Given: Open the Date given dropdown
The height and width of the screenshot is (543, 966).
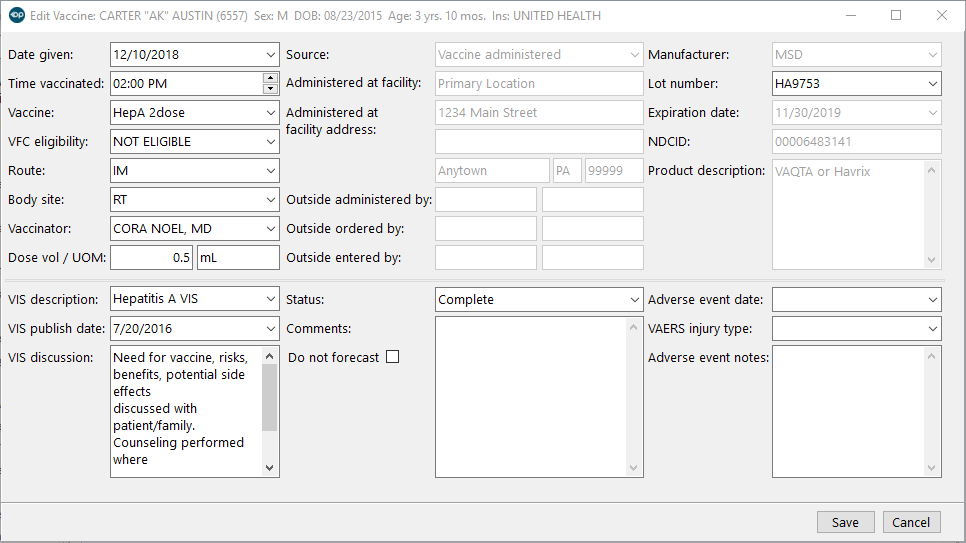Looking at the screenshot, I should (270, 55).
